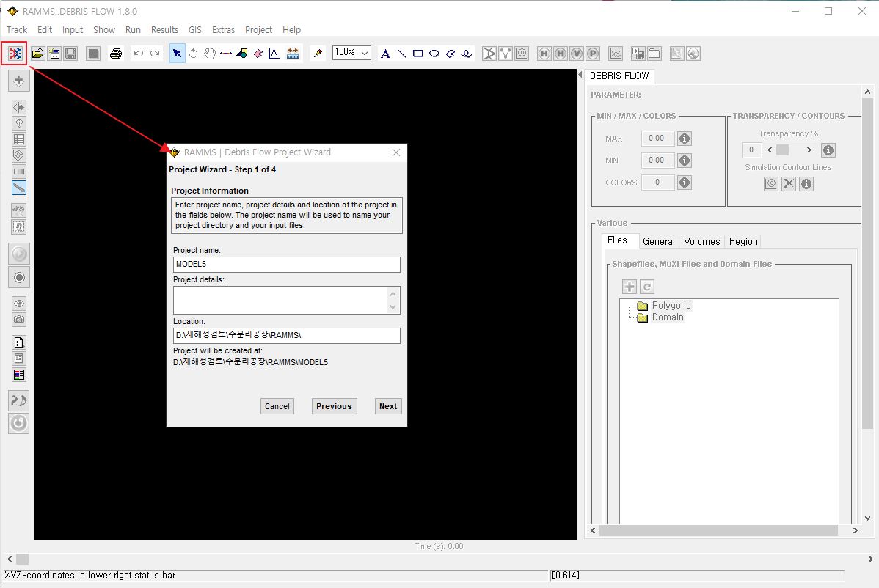Click the light bulb icon in left sidebar
The image size is (879, 588).
(x=19, y=123)
